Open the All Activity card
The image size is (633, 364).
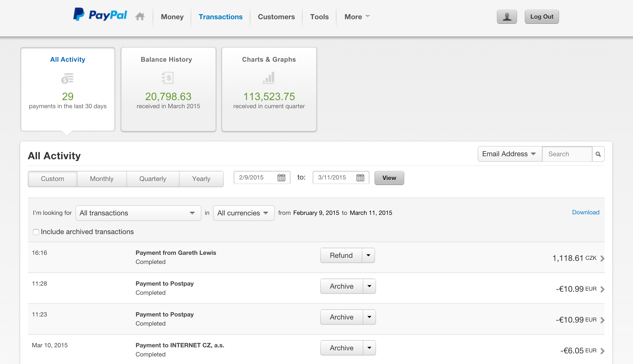[68, 89]
